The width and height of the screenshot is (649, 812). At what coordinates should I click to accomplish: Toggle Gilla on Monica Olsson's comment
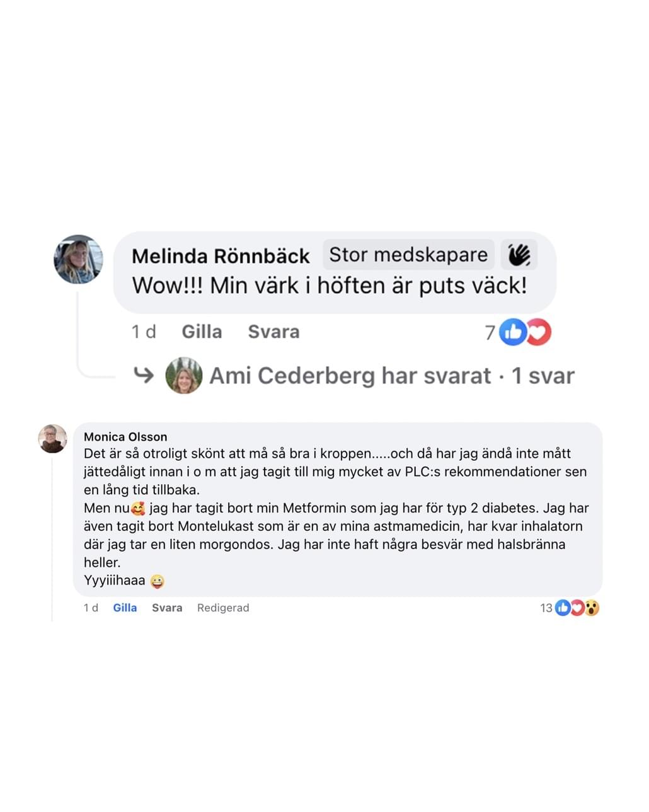tap(125, 608)
